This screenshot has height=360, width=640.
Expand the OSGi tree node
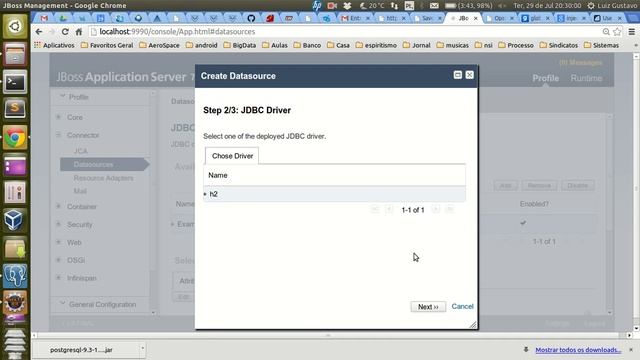click(58, 260)
